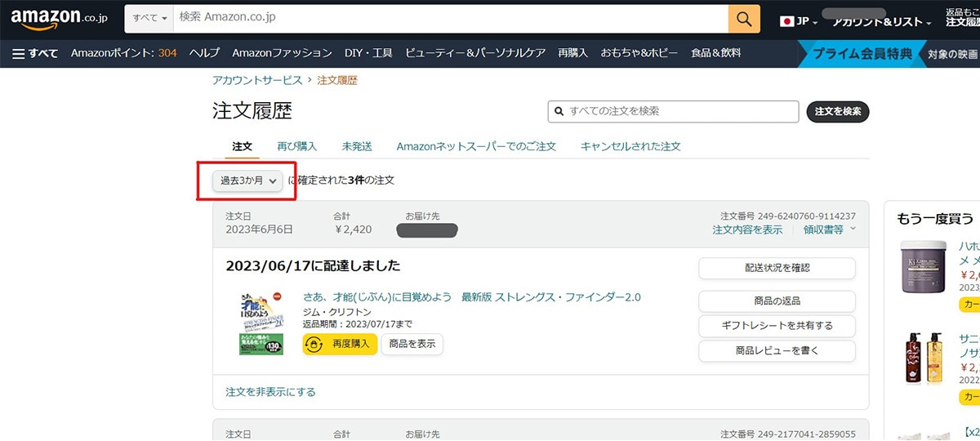
Task: Switch to the 再び購入 tab
Action: pos(296,146)
